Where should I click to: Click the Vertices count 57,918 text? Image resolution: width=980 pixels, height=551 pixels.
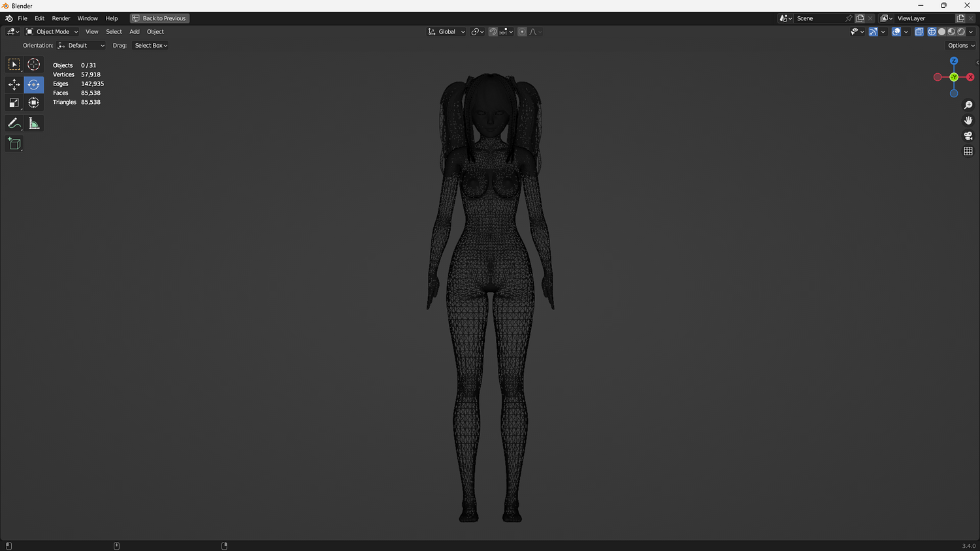coord(91,74)
